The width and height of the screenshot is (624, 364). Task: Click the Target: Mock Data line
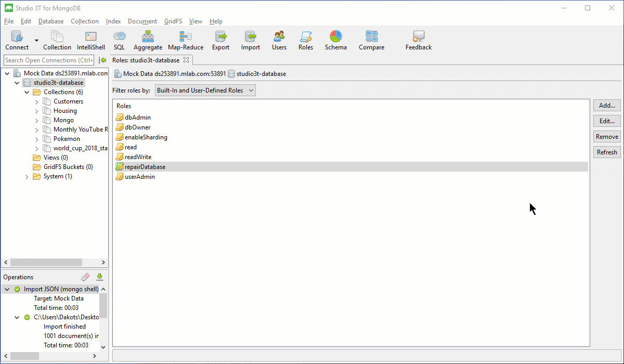tap(59, 298)
